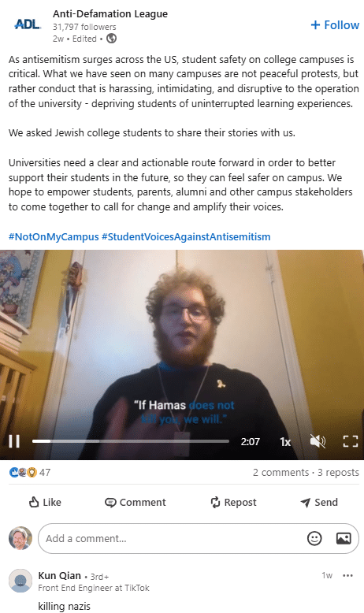Enter fullscreen mode on the video

pyautogui.click(x=351, y=441)
